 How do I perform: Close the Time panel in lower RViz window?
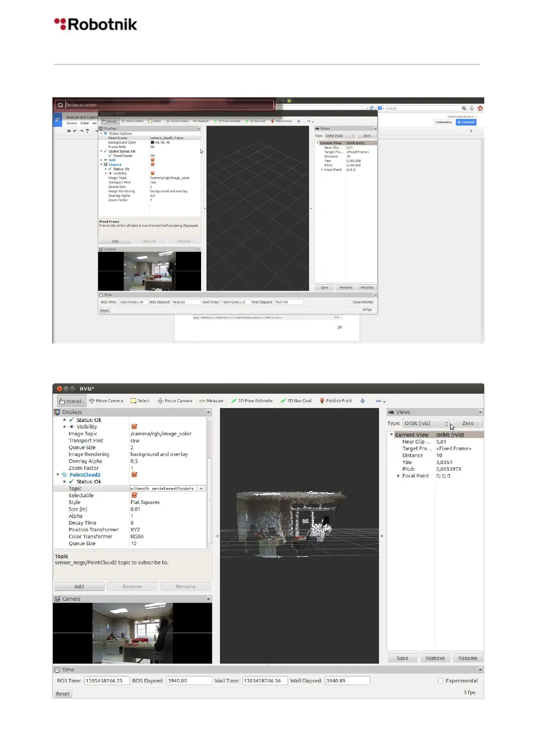click(x=480, y=670)
